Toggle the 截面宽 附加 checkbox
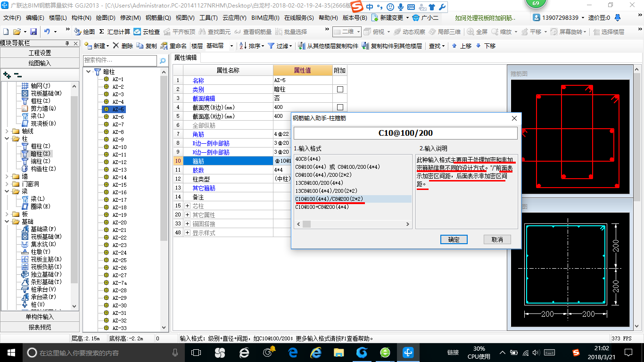 (x=340, y=107)
